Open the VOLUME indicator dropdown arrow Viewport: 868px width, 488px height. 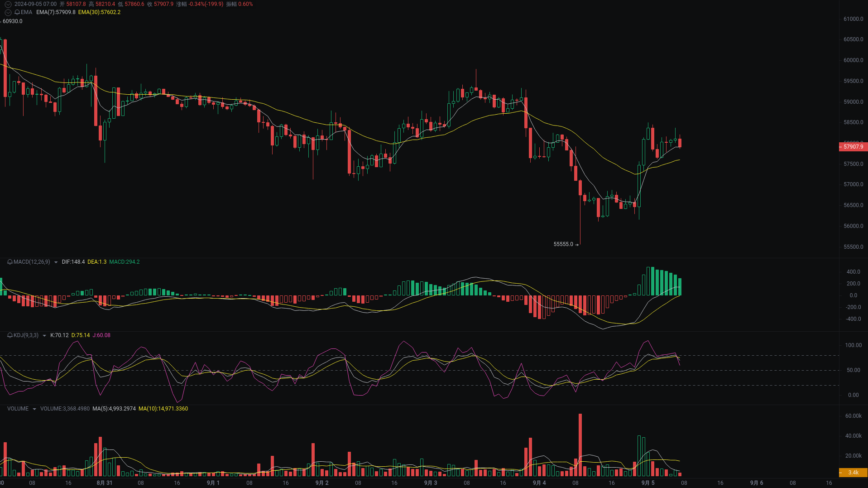pos(34,409)
